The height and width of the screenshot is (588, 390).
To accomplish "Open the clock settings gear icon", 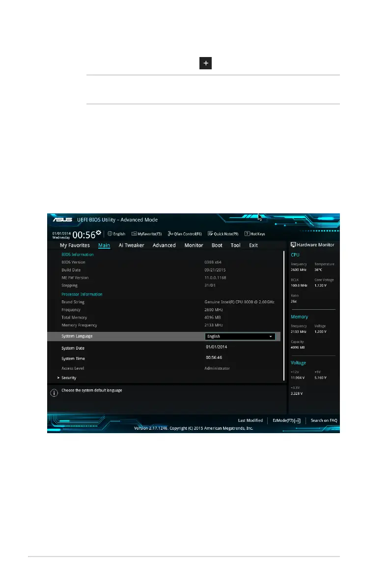I will pos(99,233).
